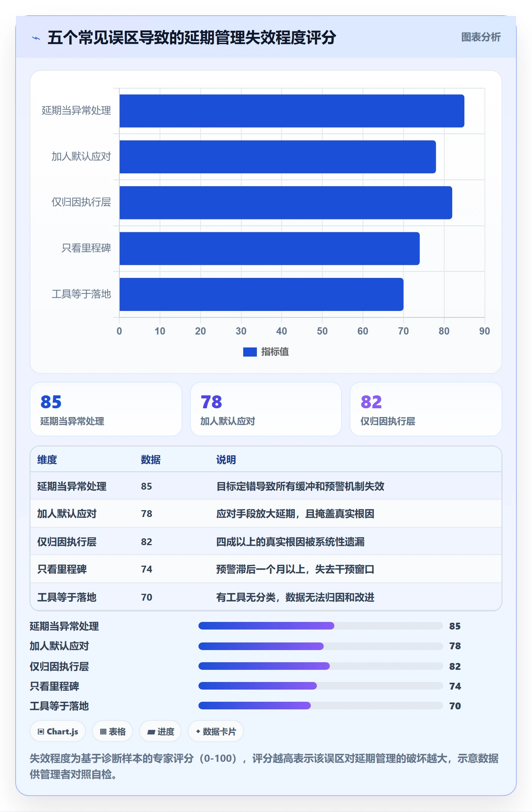Click the 图表分析 label in header
This screenshot has width=532, height=812.
pos(481,37)
